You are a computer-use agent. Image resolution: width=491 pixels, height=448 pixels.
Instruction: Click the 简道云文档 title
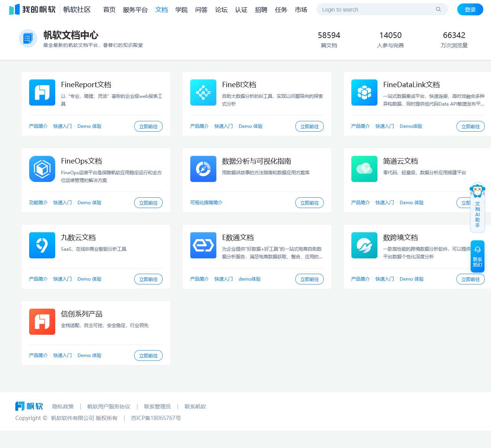pos(400,161)
